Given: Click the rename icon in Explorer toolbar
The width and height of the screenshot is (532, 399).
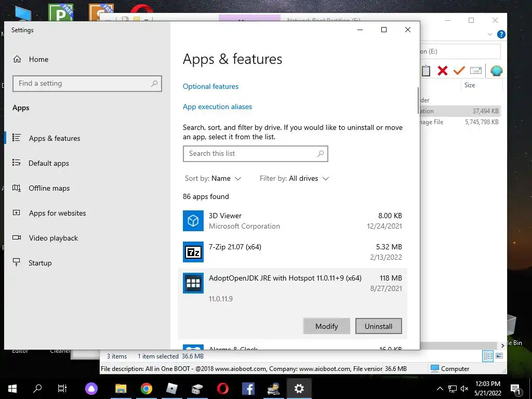Looking at the screenshot, I should click(x=476, y=70).
